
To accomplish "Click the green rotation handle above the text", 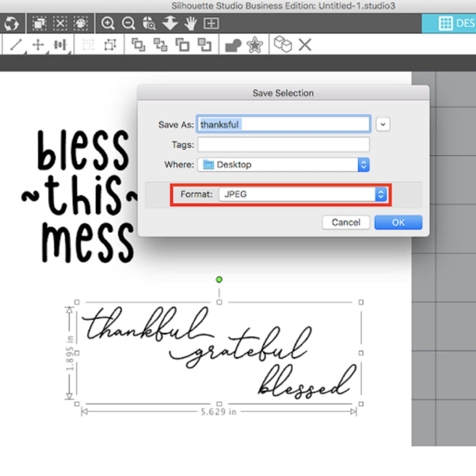I will coord(219,279).
